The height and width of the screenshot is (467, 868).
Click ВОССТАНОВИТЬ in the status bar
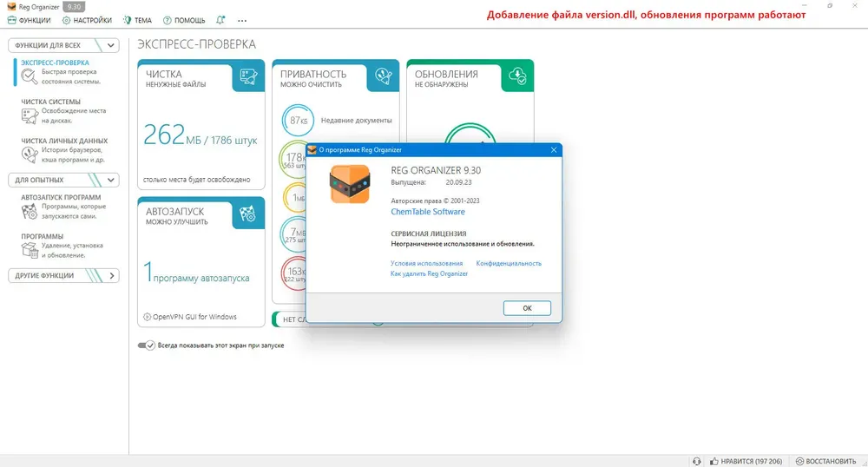coord(825,461)
